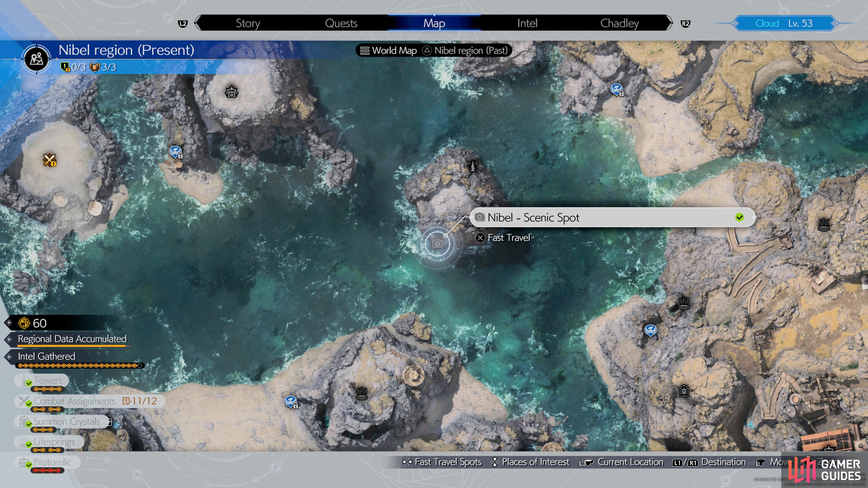This screenshot has height=488, width=868.
Task: Switch to the Story tab
Action: point(248,23)
